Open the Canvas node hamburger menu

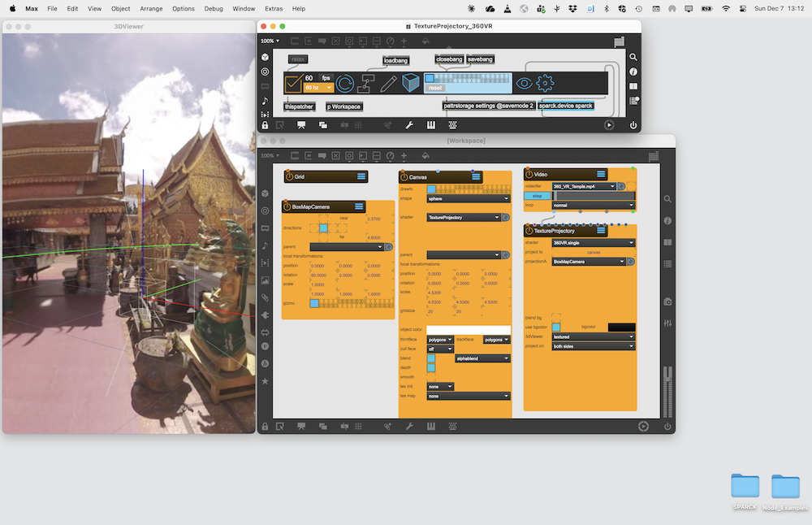point(477,176)
